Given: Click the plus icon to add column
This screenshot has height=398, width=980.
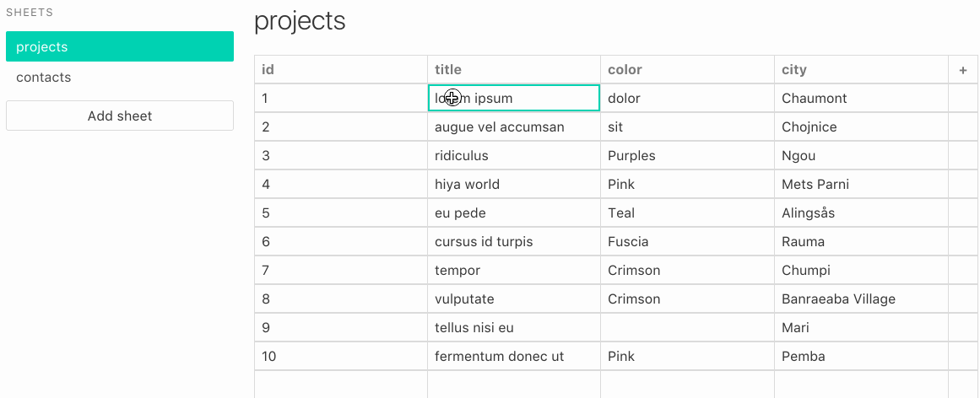Looking at the screenshot, I should (962, 70).
